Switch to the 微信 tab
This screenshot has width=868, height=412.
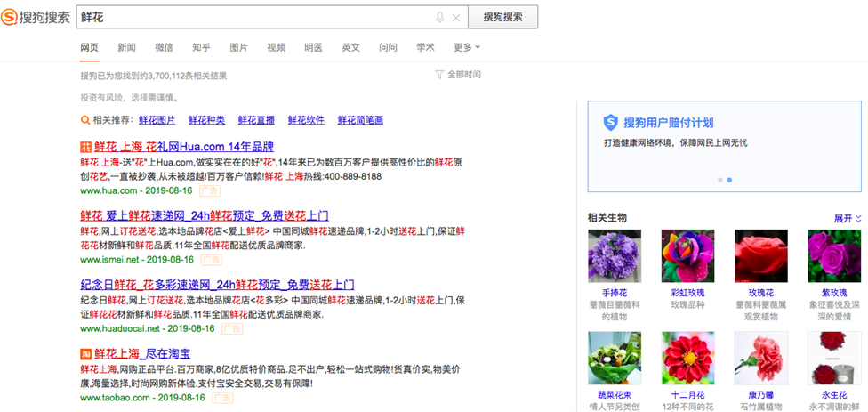click(x=164, y=48)
